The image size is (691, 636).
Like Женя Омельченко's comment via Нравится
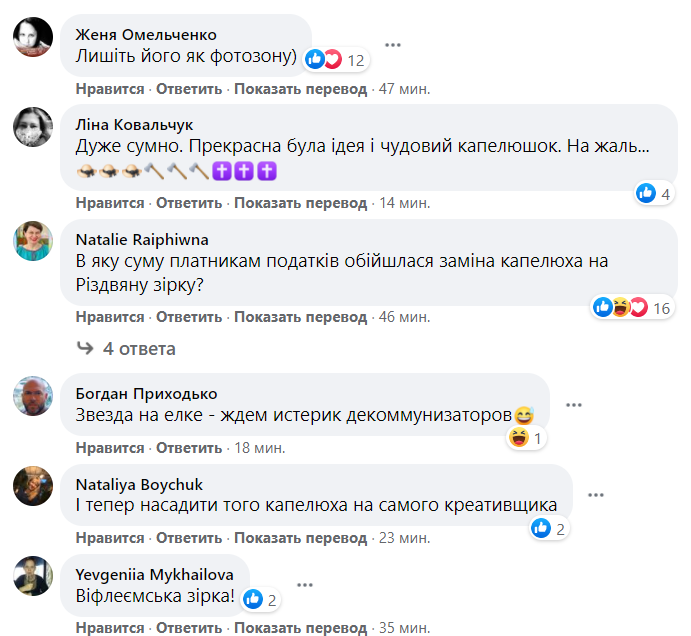tap(110, 89)
